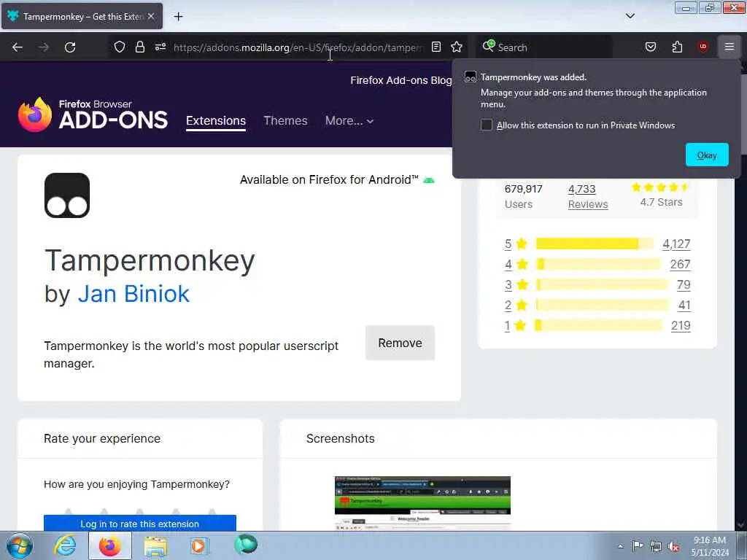Open the Firefox Add-ons Blog link
The width and height of the screenshot is (747, 560).
pyautogui.click(x=400, y=80)
